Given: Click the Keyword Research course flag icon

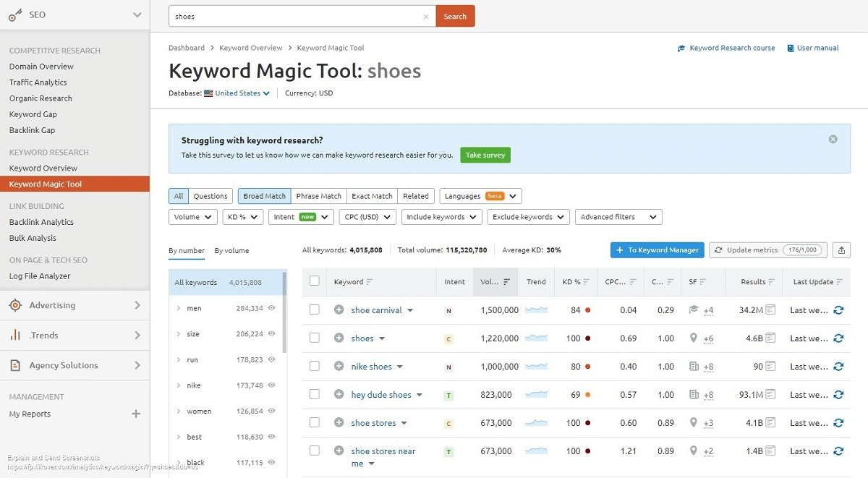Looking at the screenshot, I should (681, 48).
